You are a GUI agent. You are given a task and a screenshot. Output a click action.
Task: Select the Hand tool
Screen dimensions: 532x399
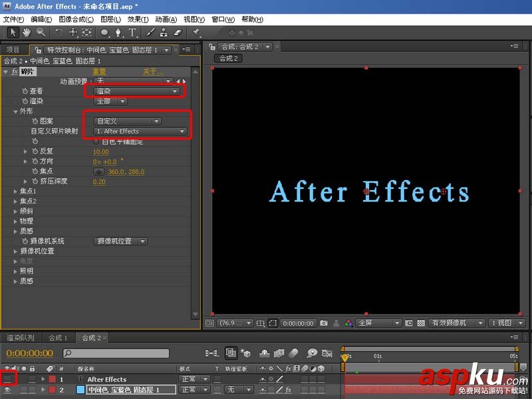point(27,33)
